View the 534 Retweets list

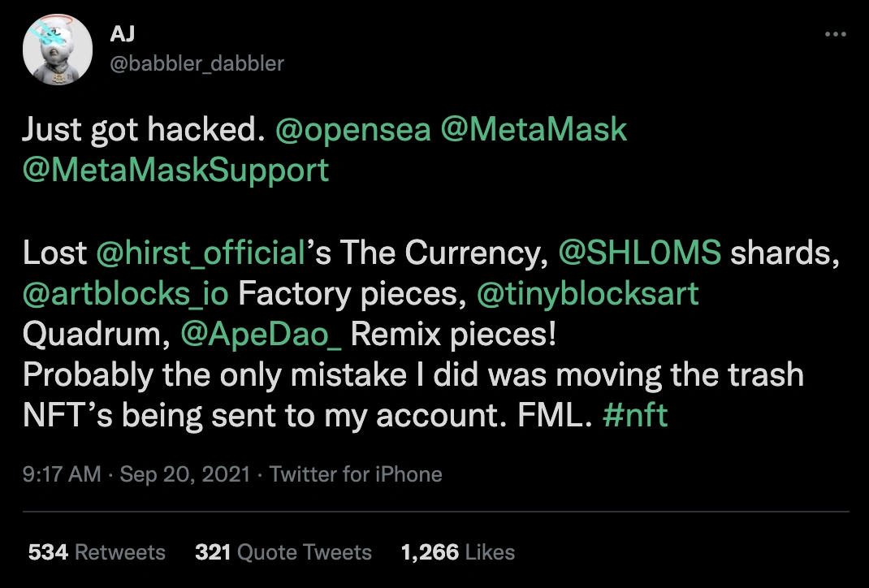(x=97, y=552)
